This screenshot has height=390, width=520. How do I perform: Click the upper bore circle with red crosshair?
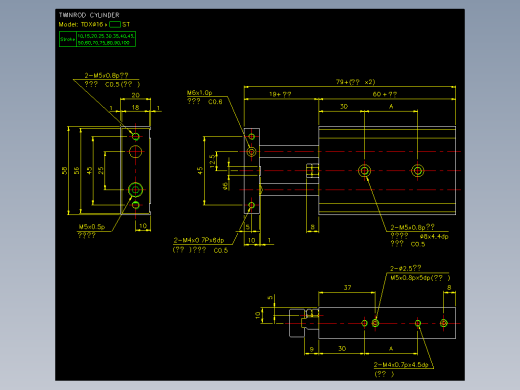click(135, 152)
